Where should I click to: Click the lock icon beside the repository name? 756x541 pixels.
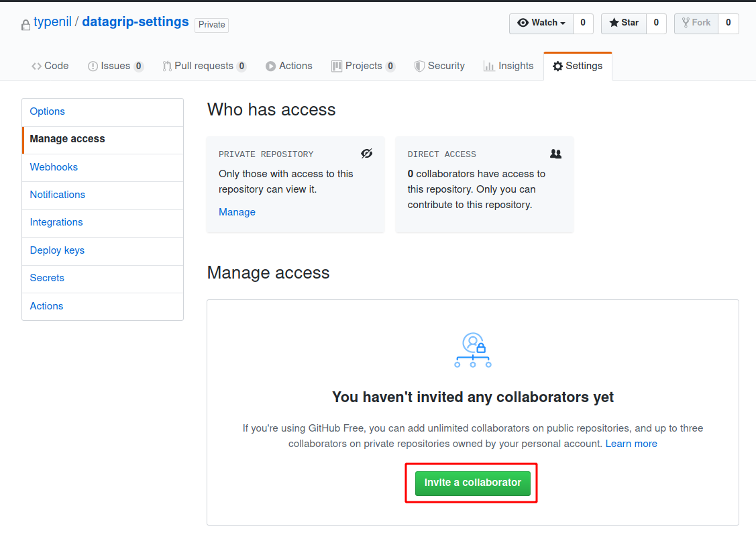[x=25, y=25]
